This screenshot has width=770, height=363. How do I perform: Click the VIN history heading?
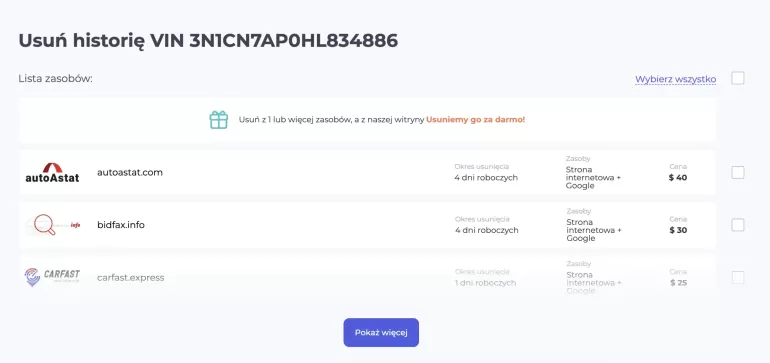[208, 41]
